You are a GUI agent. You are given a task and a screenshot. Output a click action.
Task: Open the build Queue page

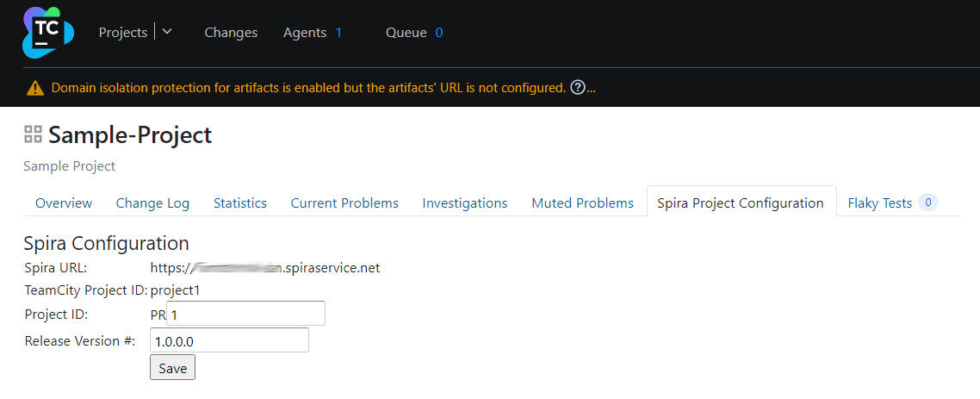(406, 33)
